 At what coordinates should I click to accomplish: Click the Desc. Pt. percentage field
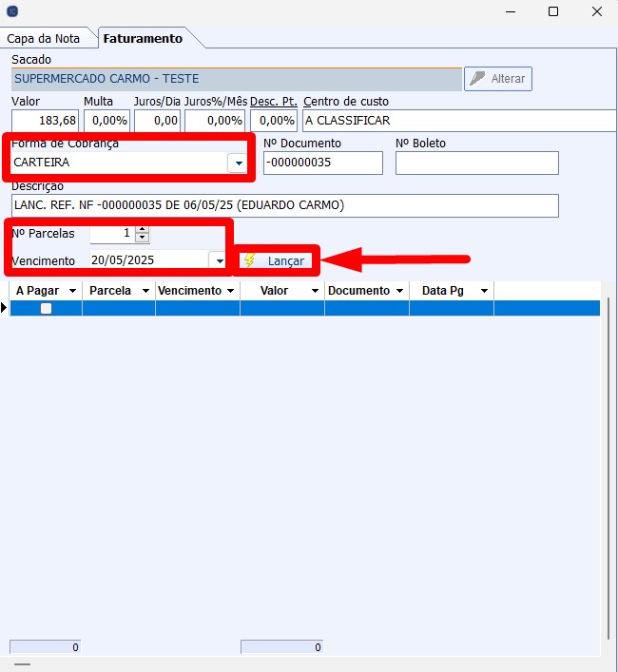coord(274,121)
